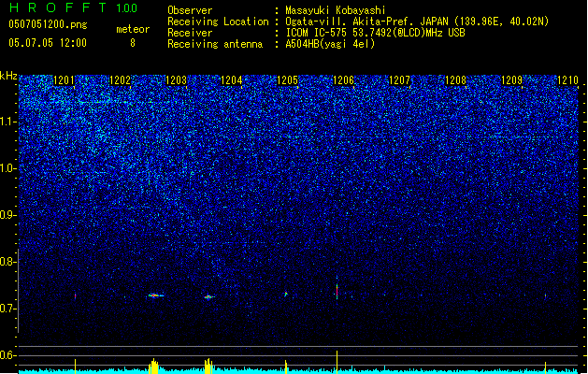Click the 'Observer' field label

[190, 10]
